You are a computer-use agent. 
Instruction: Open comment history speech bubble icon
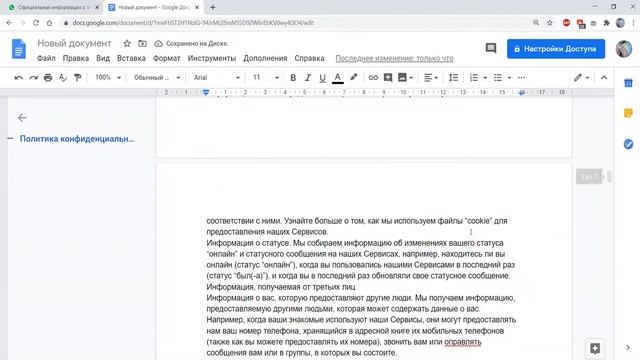[x=491, y=49]
